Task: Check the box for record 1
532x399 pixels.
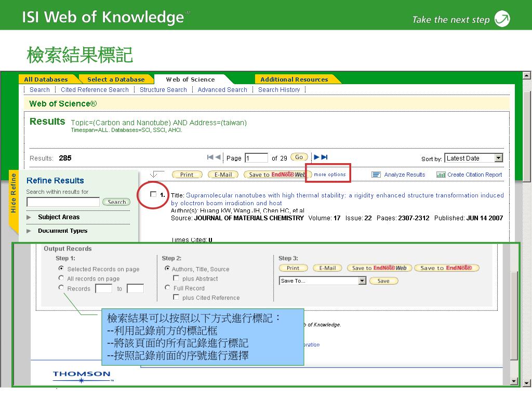Action: point(153,194)
